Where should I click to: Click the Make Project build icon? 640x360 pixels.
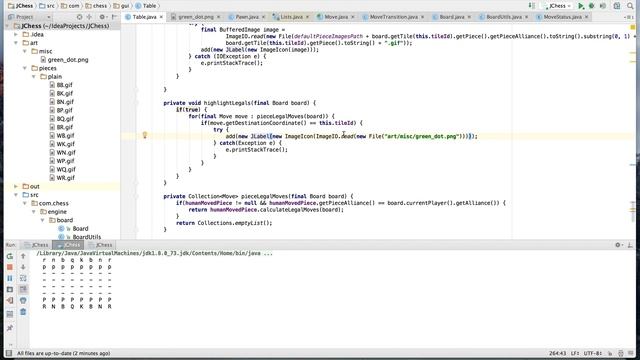point(531,6)
